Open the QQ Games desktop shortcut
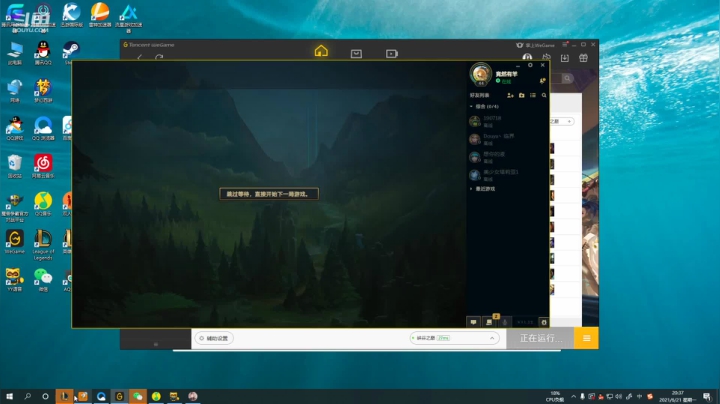Image resolution: width=720 pixels, height=404 pixels. point(15,128)
